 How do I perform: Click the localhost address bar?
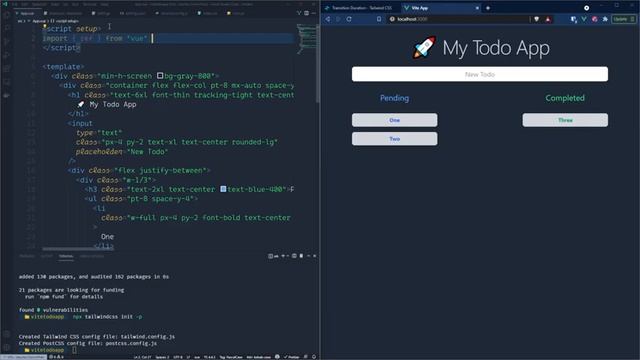click(x=461, y=19)
